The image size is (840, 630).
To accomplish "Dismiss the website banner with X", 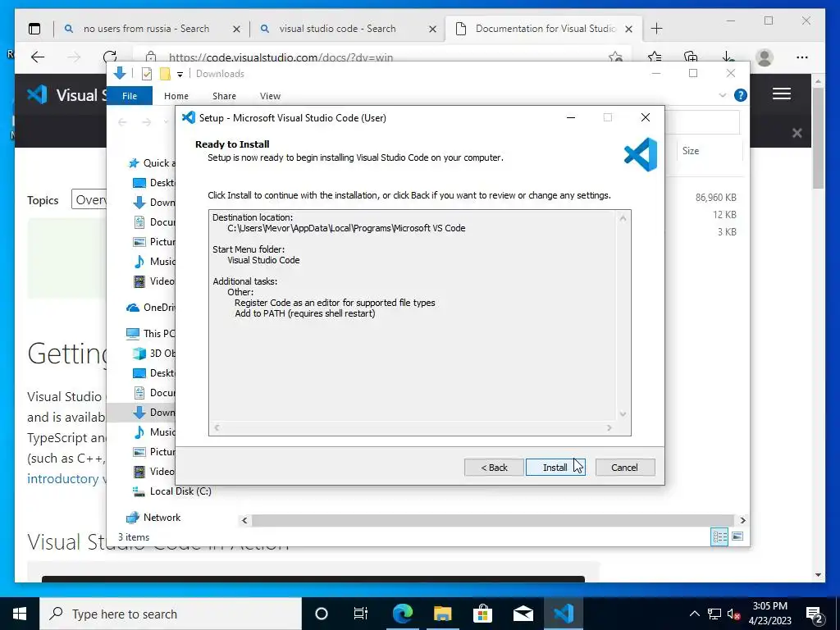I will tap(797, 133).
